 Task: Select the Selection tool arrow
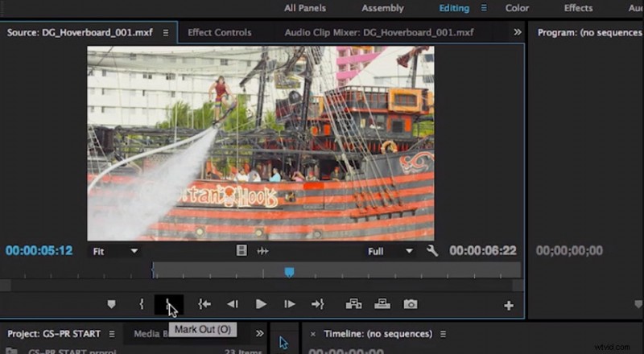click(x=283, y=343)
